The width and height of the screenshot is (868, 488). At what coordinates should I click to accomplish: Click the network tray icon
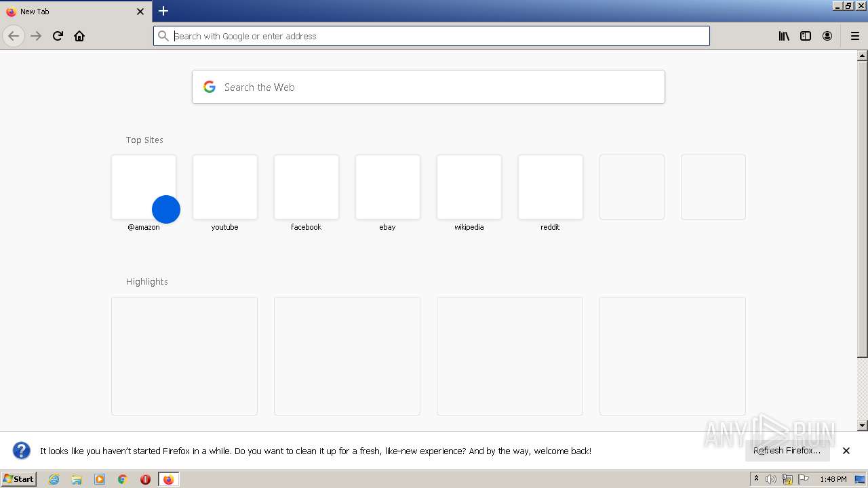click(x=787, y=479)
